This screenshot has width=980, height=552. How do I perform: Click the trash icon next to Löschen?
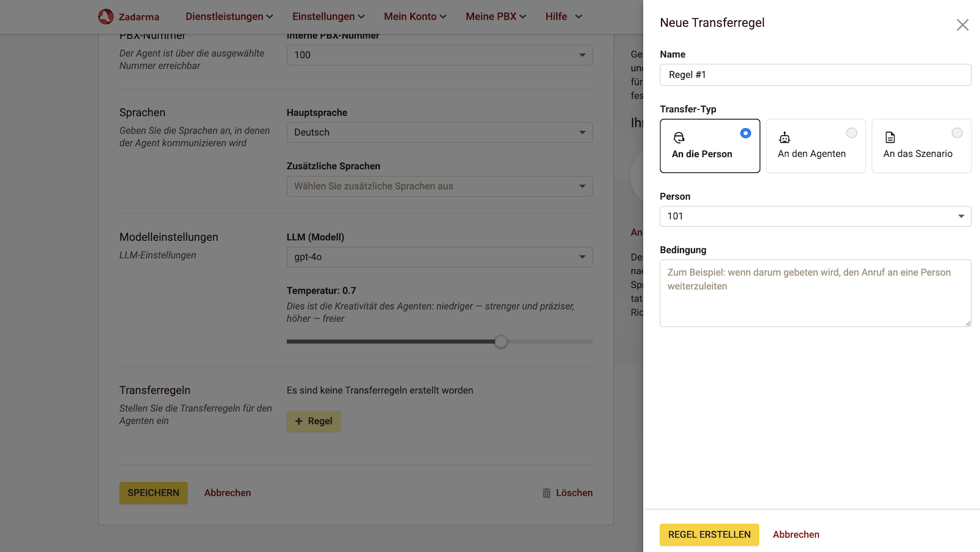(546, 493)
